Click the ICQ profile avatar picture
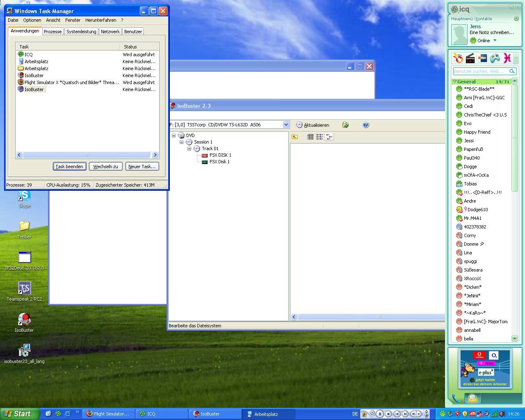 tap(459, 34)
